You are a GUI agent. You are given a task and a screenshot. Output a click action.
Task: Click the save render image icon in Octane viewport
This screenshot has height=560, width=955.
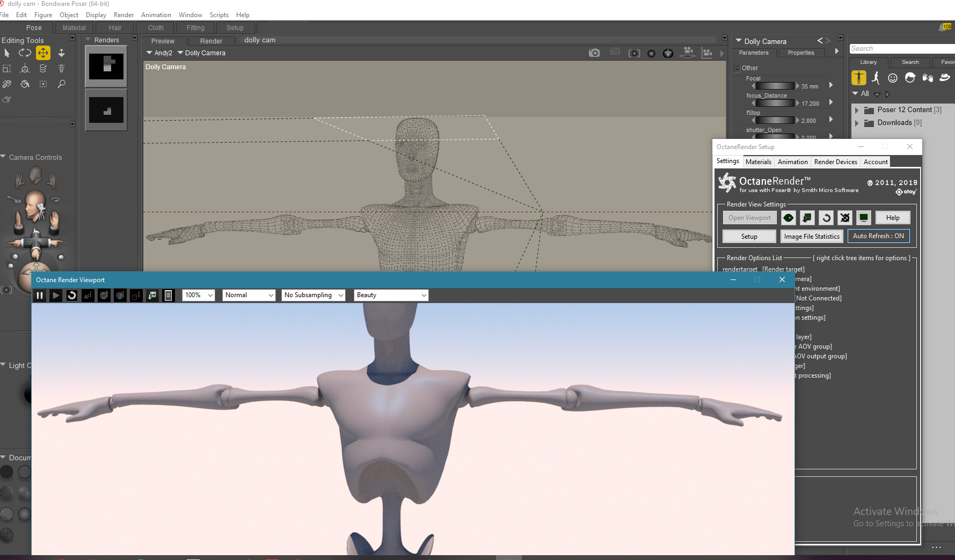click(x=152, y=296)
